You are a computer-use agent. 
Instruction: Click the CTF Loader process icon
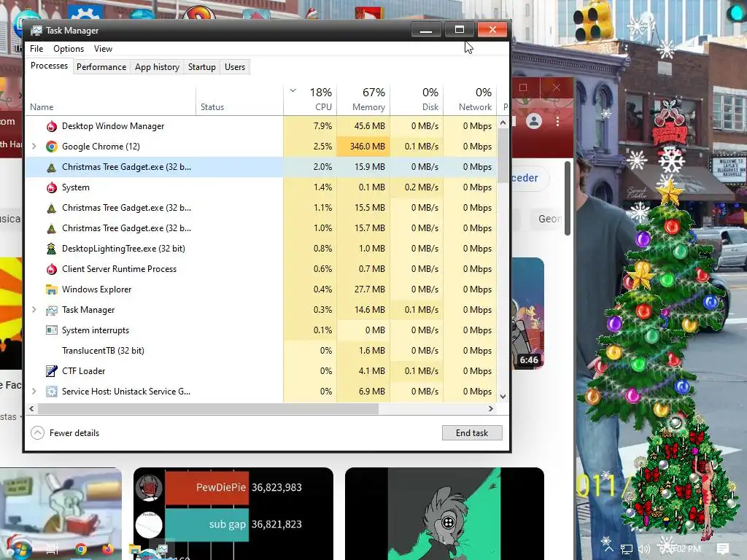tap(52, 371)
